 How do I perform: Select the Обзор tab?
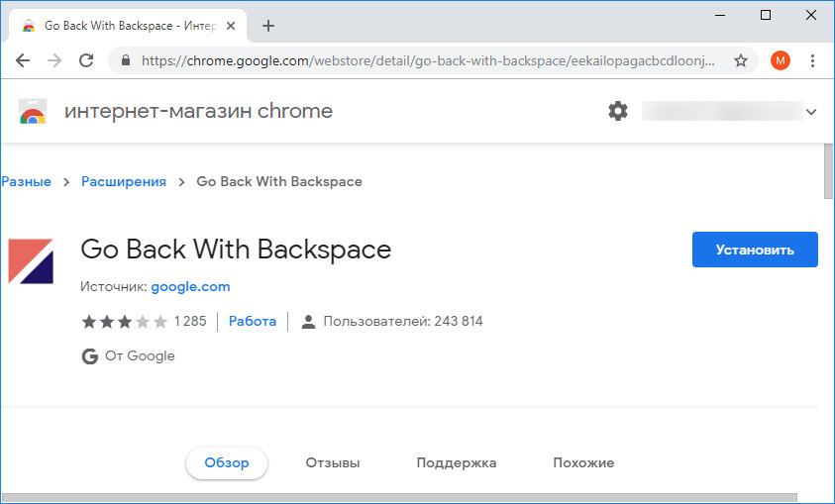(227, 462)
